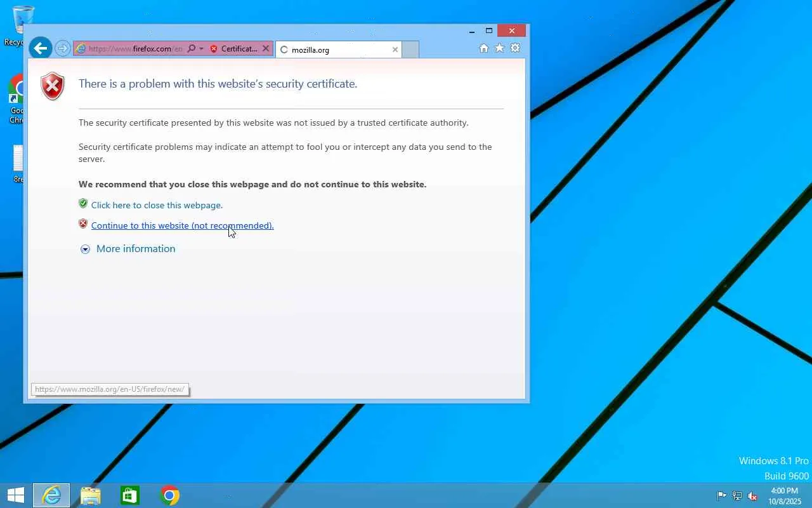Click the Forward arrow button in Internet Explorer
812x508 pixels.
[62, 48]
